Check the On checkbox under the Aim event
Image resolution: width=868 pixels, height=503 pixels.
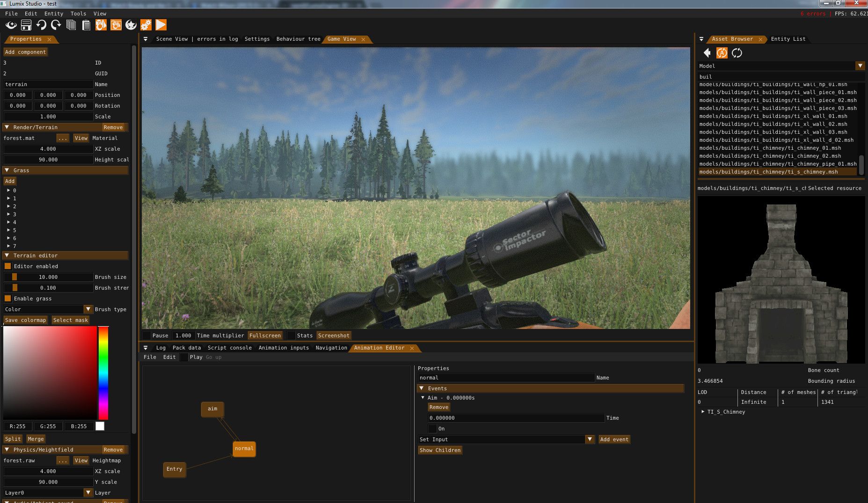[433, 428]
